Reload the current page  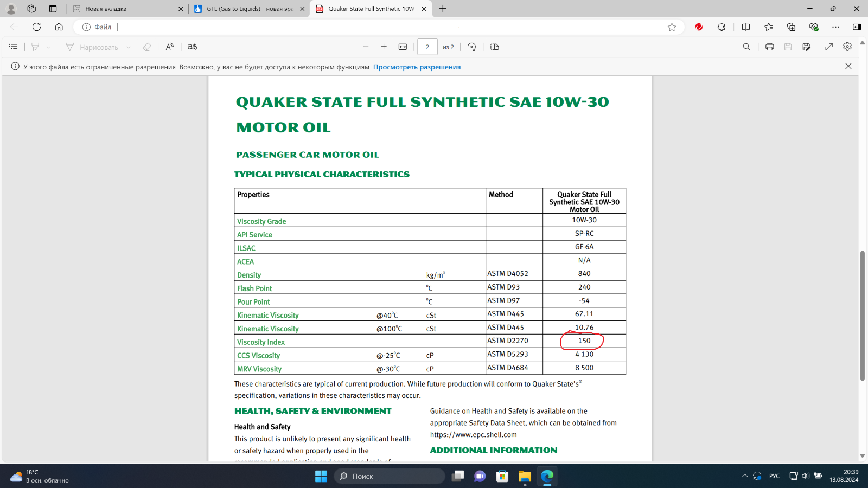click(x=36, y=27)
